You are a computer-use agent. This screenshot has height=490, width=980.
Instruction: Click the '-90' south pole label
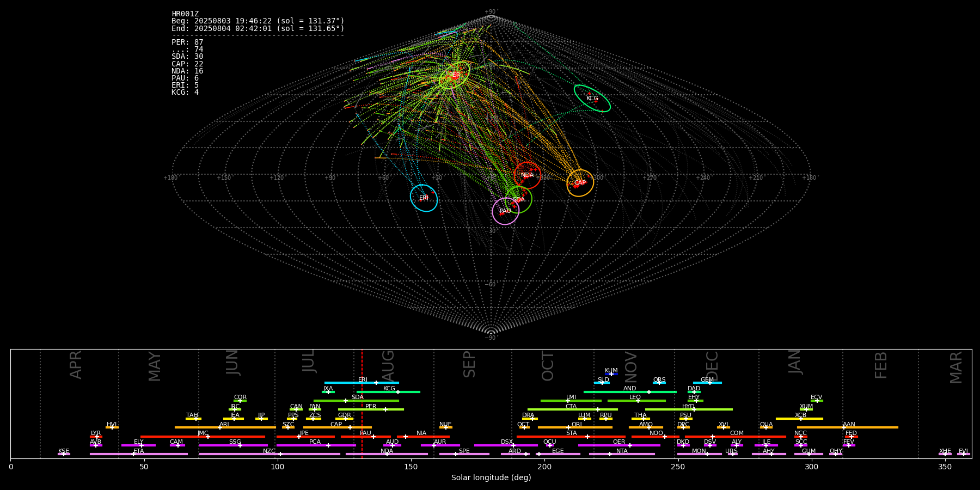(491, 338)
